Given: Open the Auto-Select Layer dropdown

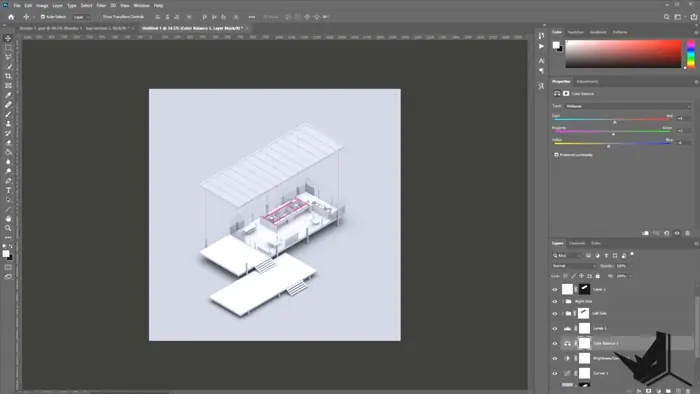Looking at the screenshot, I should tap(82, 17).
